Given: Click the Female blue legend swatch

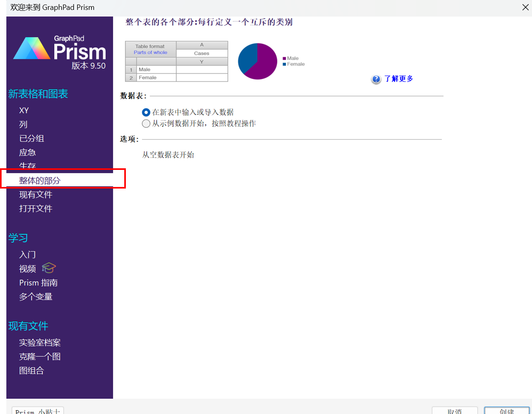Looking at the screenshot, I should tap(284, 64).
